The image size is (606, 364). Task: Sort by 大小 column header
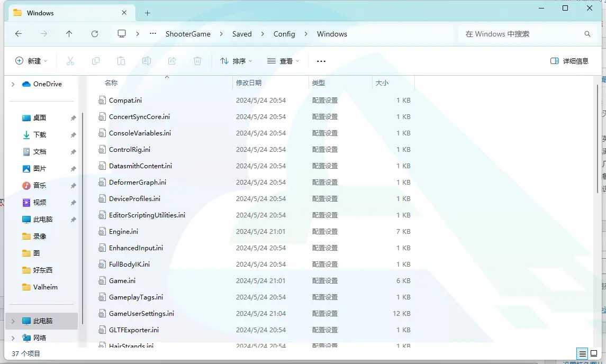(382, 83)
